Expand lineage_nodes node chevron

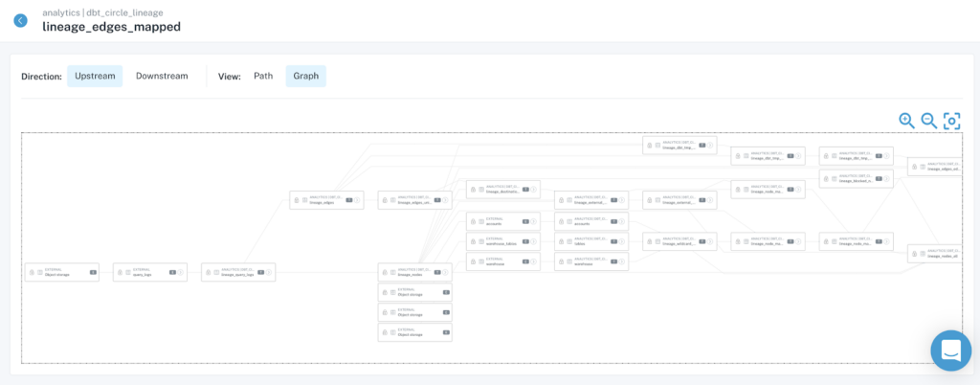pos(445,273)
